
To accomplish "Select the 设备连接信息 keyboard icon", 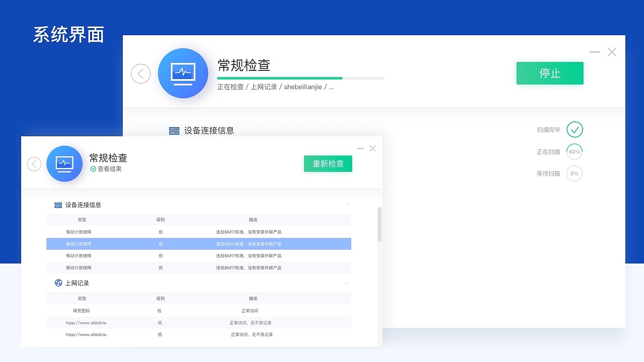I will tap(58, 205).
